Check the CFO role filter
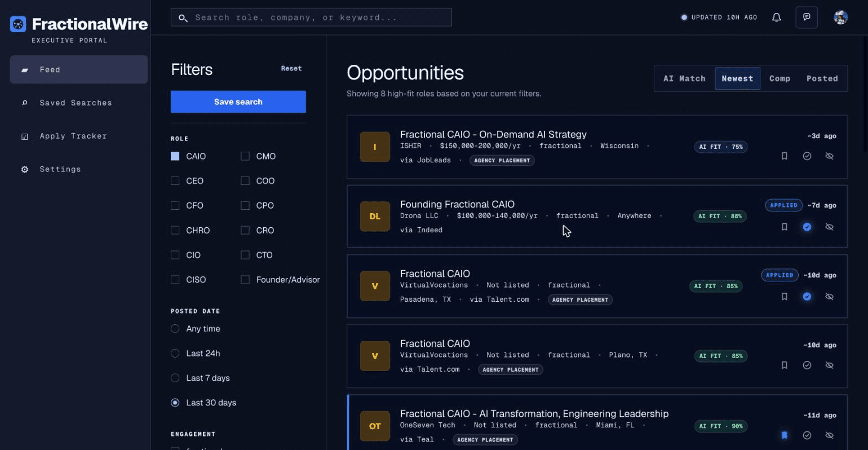The width and height of the screenshot is (868, 450). 175,206
